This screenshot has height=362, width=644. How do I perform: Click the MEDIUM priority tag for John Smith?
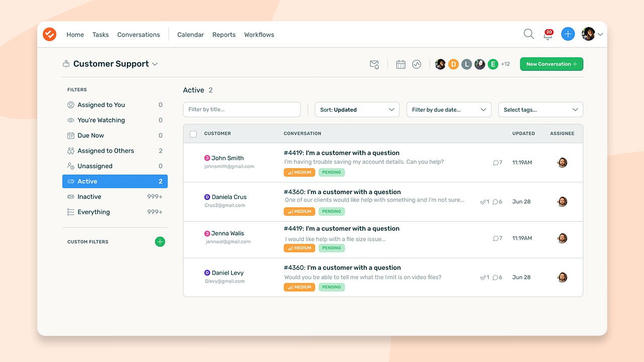point(299,172)
